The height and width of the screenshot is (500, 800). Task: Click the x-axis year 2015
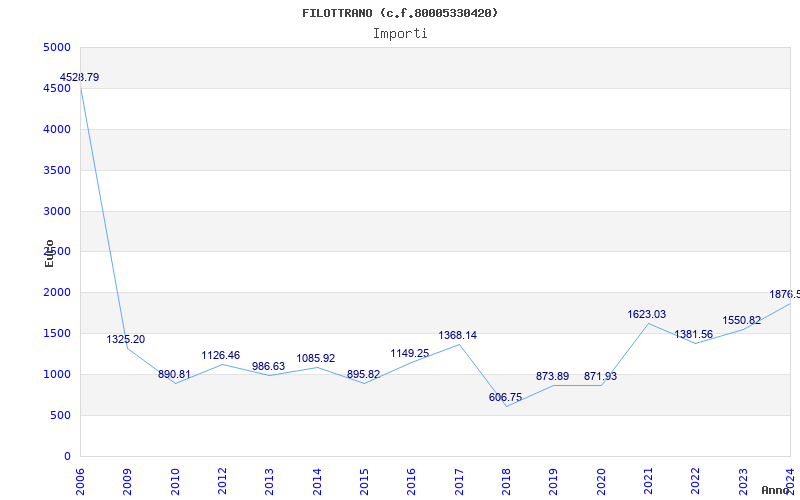point(364,482)
